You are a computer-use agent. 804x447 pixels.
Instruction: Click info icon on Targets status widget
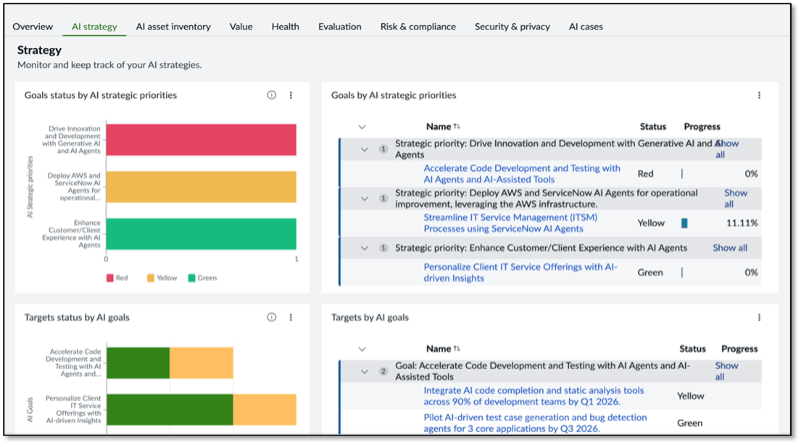(x=271, y=317)
